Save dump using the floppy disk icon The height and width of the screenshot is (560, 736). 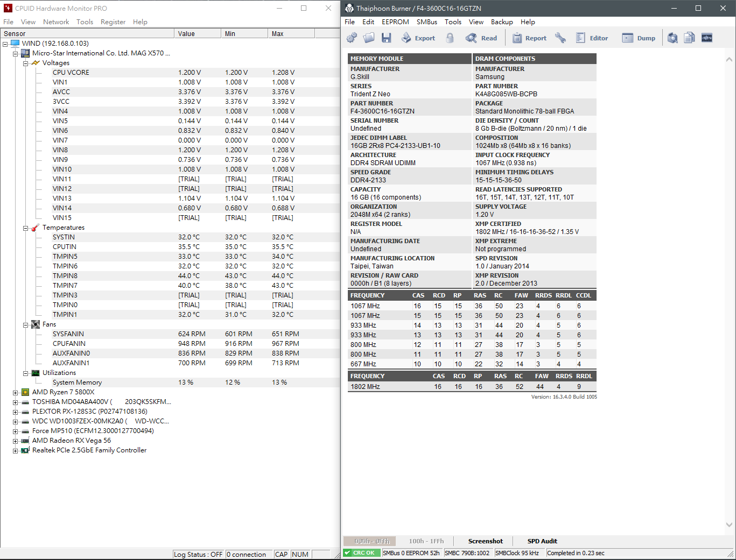click(x=386, y=38)
